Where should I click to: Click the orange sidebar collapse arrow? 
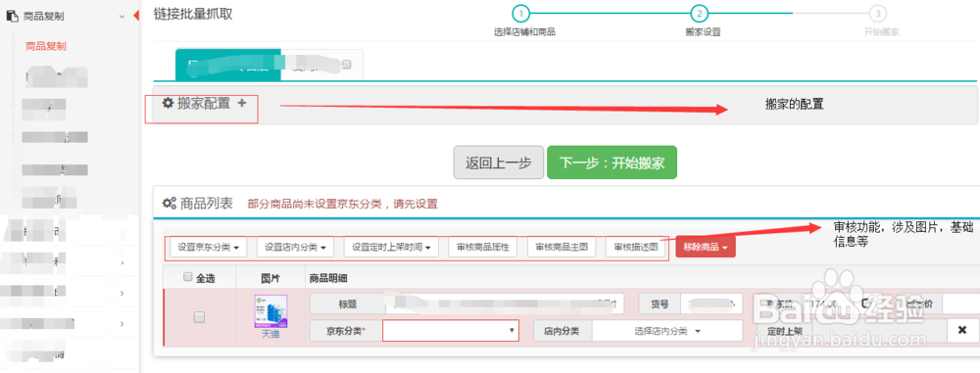click(135, 17)
